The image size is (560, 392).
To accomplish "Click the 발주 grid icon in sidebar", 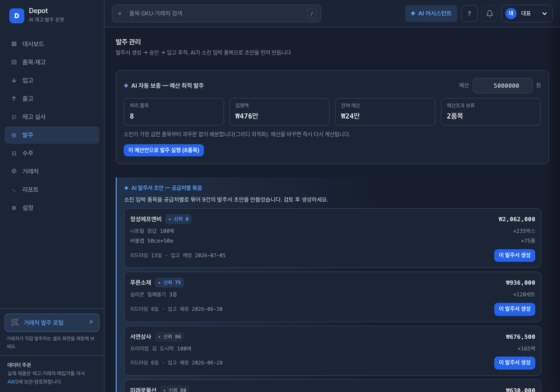I will click(14, 135).
